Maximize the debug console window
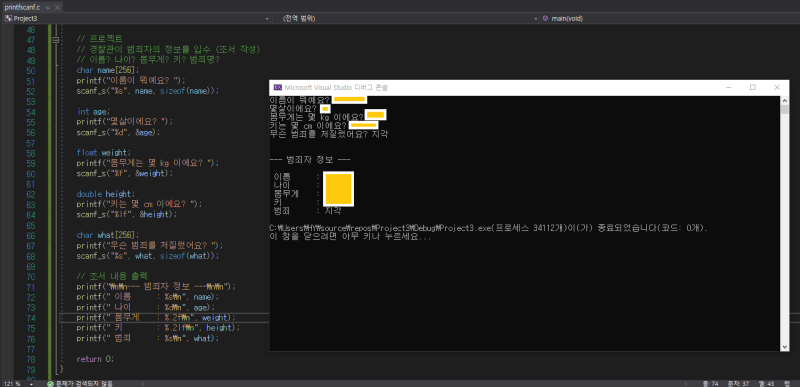This screenshot has height=387, width=800. (x=753, y=87)
